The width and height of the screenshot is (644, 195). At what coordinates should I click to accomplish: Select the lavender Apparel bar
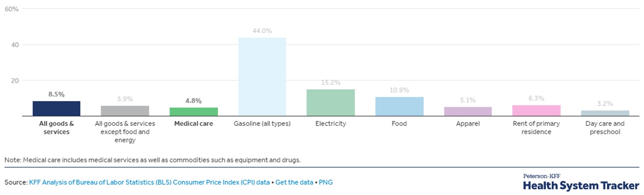[x=468, y=111]
